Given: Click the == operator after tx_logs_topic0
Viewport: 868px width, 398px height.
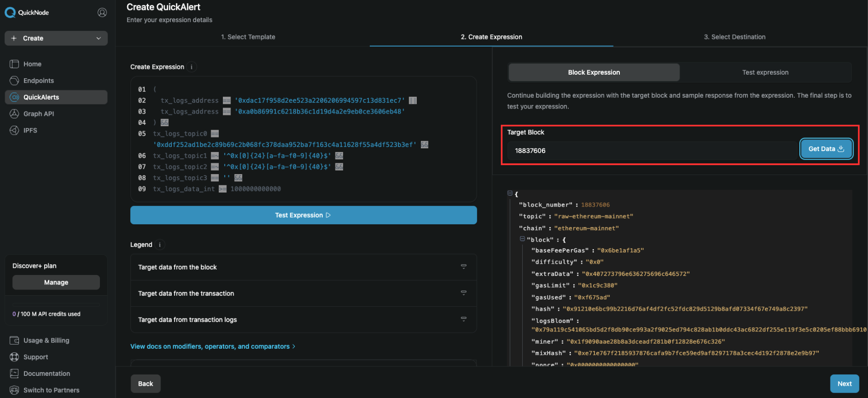Looking at the screenshot, I should tap(215, 133).
